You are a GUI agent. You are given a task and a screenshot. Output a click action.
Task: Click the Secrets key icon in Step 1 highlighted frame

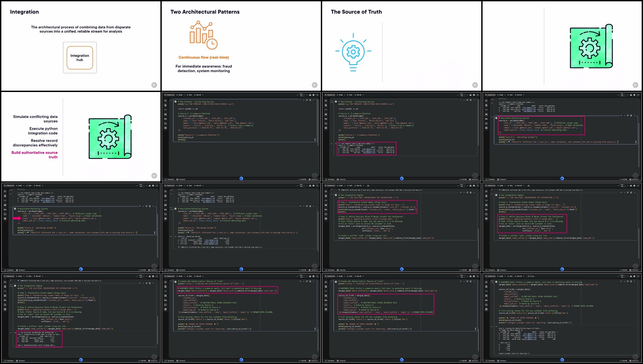point(326,210)
